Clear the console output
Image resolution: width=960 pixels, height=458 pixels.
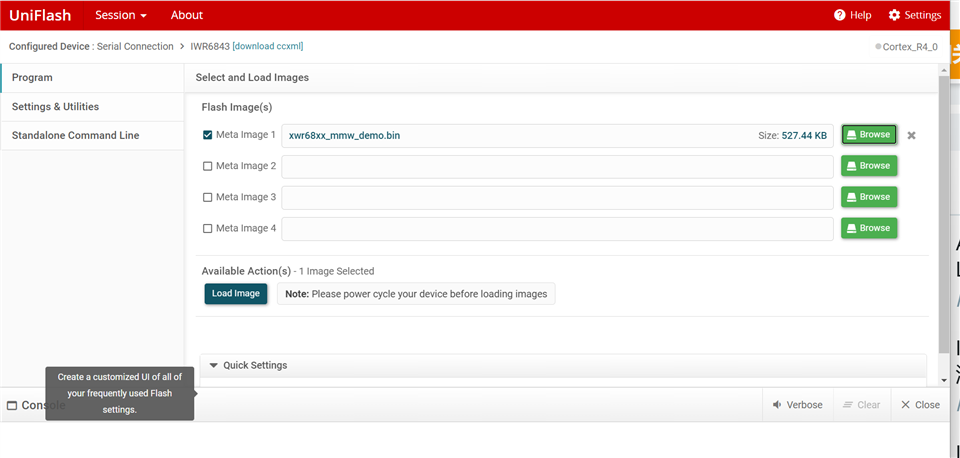[861, 405]
